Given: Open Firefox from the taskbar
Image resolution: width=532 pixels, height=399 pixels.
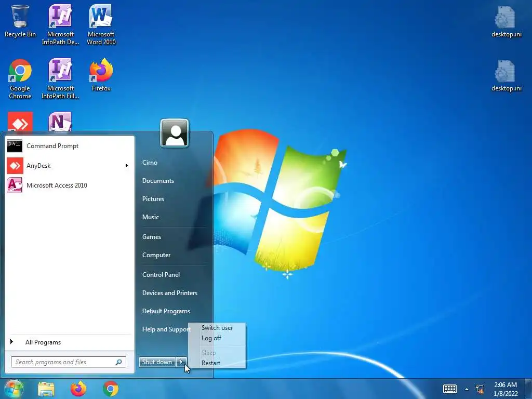Looking at the screenshot, I should [78, 389].
